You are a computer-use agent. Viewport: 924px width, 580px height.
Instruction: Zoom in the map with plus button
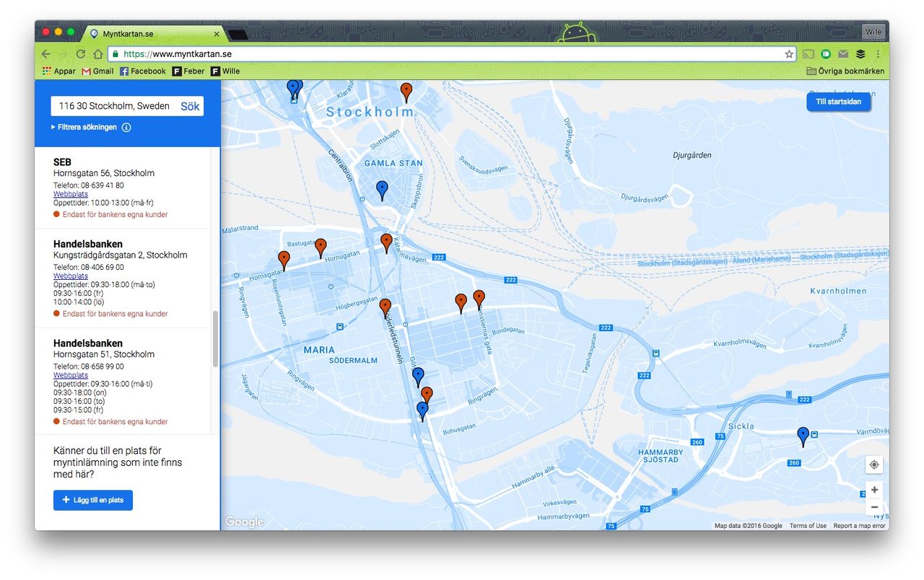click(874, 490)
